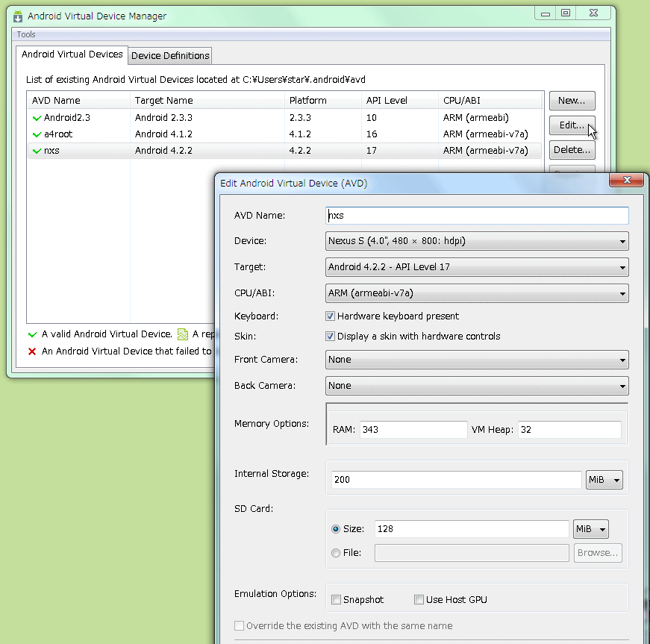Sort by API Level column header
This screenshot has width=650, height=644.
400,101
